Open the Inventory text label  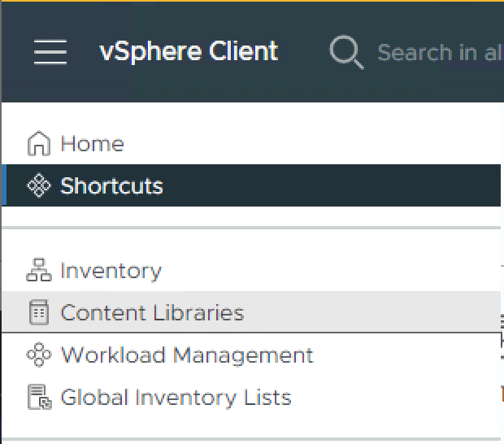(111, 271)
